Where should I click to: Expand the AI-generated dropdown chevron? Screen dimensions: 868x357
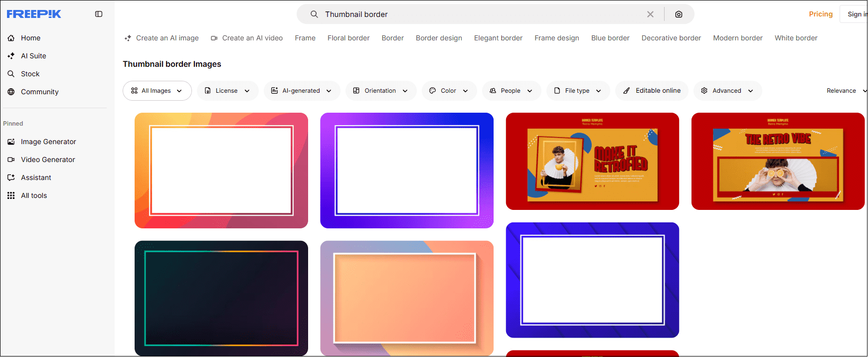pyautogui.click(x=329, y=91)
